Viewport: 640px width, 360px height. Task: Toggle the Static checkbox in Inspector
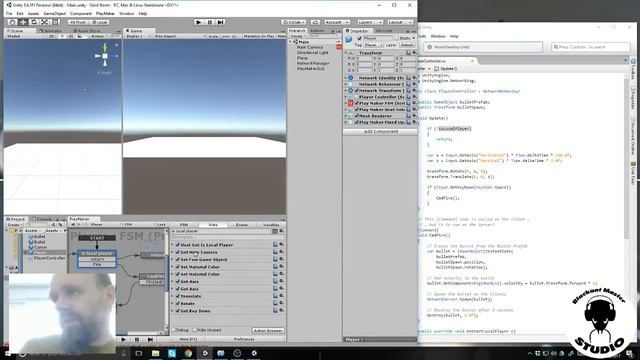[396, 38]
